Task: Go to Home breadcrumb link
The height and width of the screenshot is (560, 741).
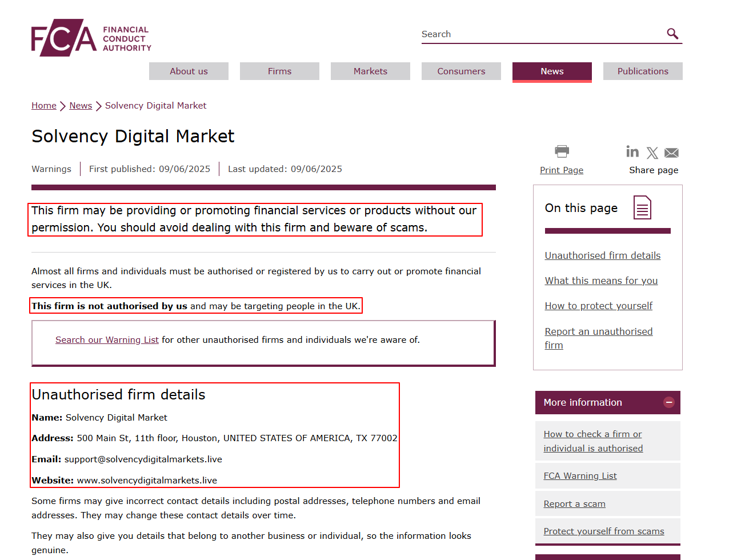Action: coord(44,106)
